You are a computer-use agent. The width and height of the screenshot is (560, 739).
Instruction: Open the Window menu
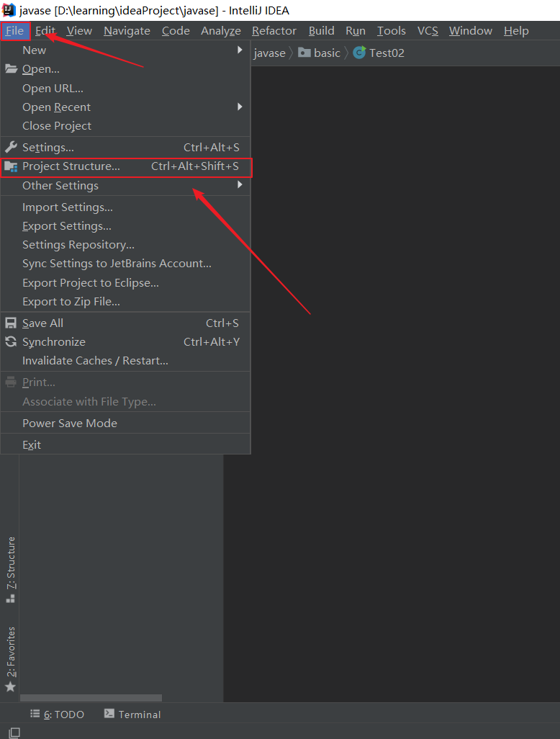[471, 31]
